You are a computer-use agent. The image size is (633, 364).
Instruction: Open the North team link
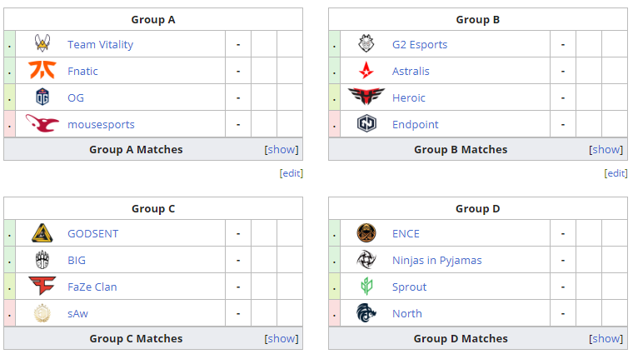(x=406, y=313)
